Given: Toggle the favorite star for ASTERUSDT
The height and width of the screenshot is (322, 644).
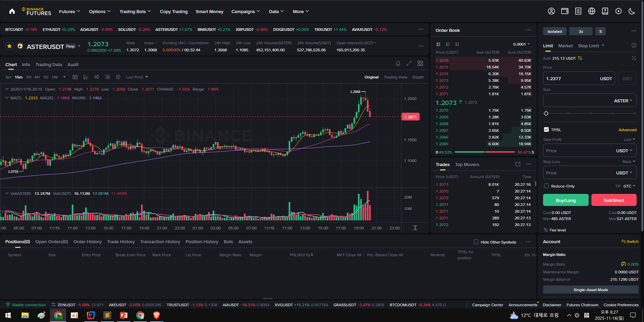Looking at the screenshot, I should pos(9,46).
